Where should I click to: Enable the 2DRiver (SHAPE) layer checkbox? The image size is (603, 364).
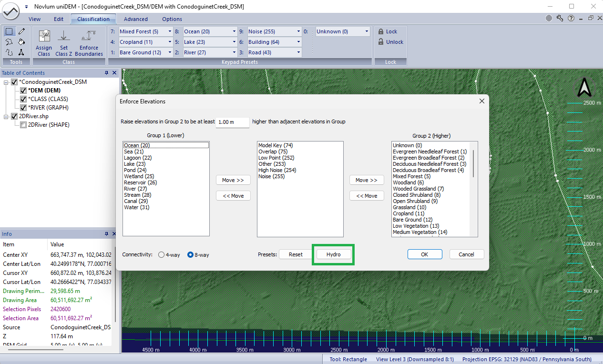pos(23,125)
